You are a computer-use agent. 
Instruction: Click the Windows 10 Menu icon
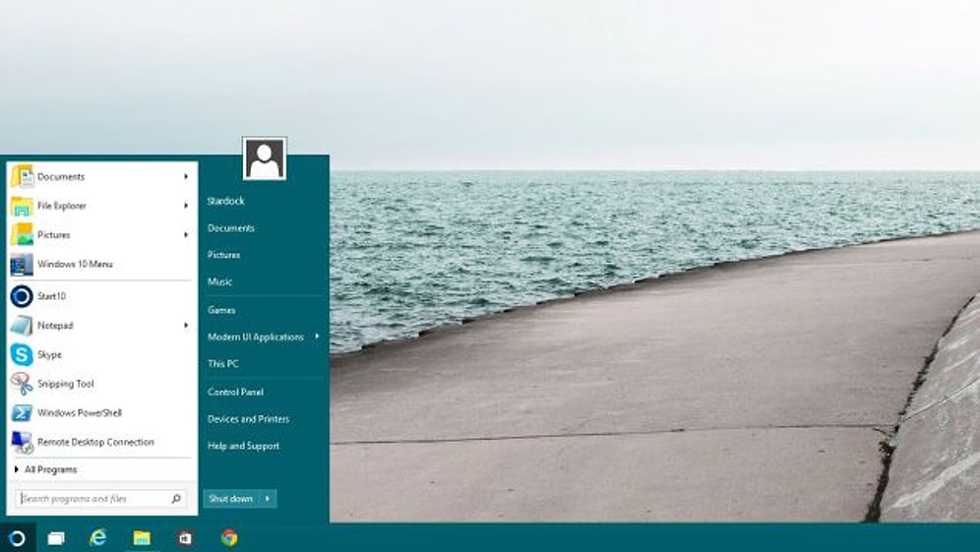pyautogui.click(x=22, y=265)
